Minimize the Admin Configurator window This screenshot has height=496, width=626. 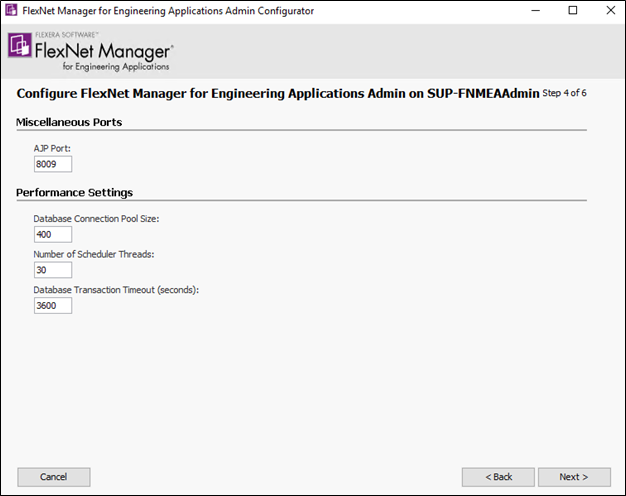click(535, 10)
